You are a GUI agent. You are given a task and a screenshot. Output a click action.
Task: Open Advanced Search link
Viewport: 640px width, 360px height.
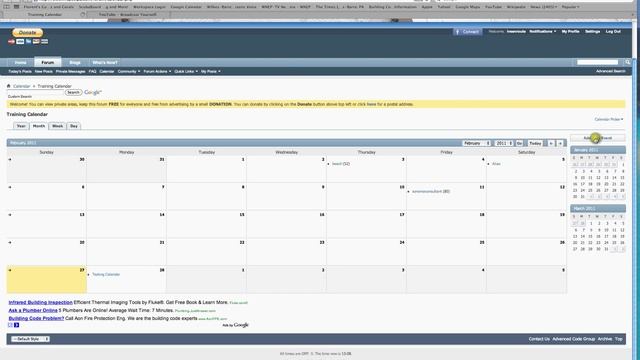pyautogui.click(x=611, y=71)
